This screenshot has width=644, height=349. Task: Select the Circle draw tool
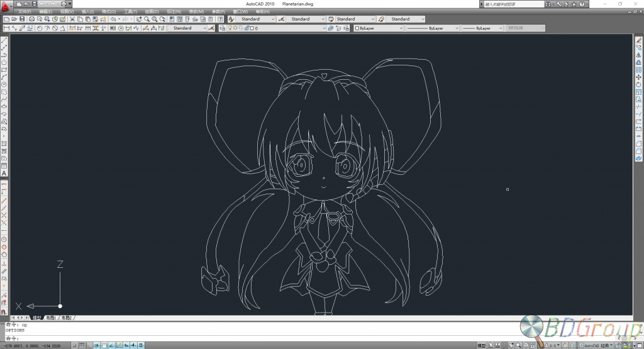pos(4,84)
